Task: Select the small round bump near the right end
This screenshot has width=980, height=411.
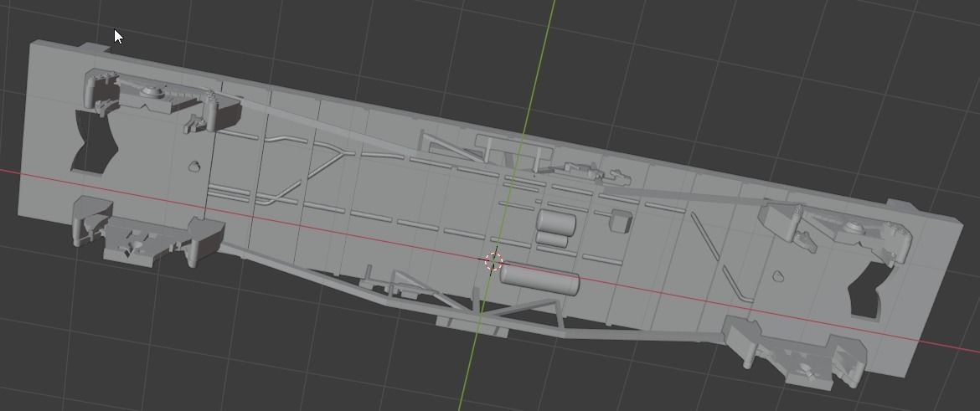Action: tap(778, 275)
